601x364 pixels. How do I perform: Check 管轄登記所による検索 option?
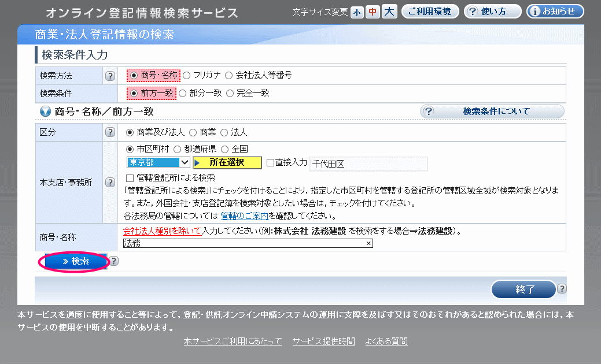pyautogui.click(x=130, y=177)
